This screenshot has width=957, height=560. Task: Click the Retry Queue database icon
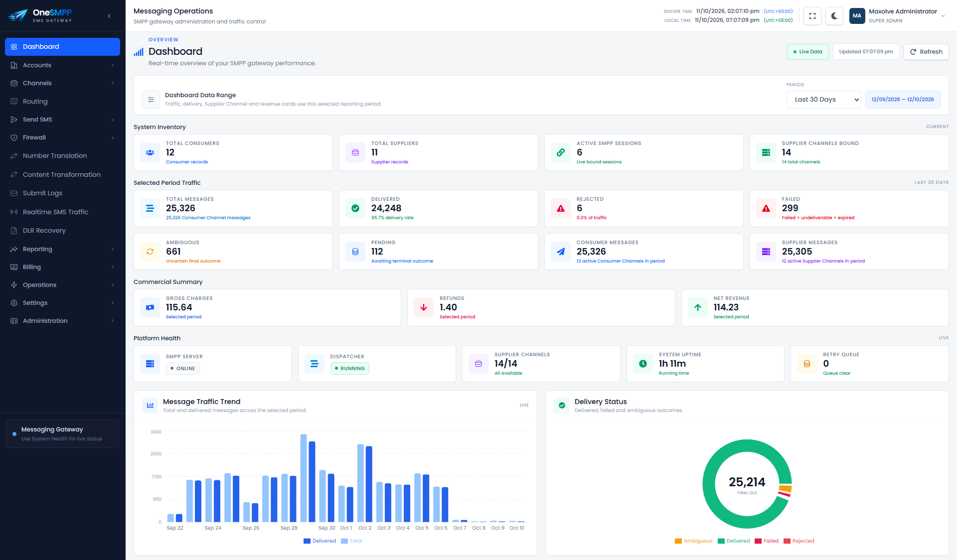coord(807,364)
